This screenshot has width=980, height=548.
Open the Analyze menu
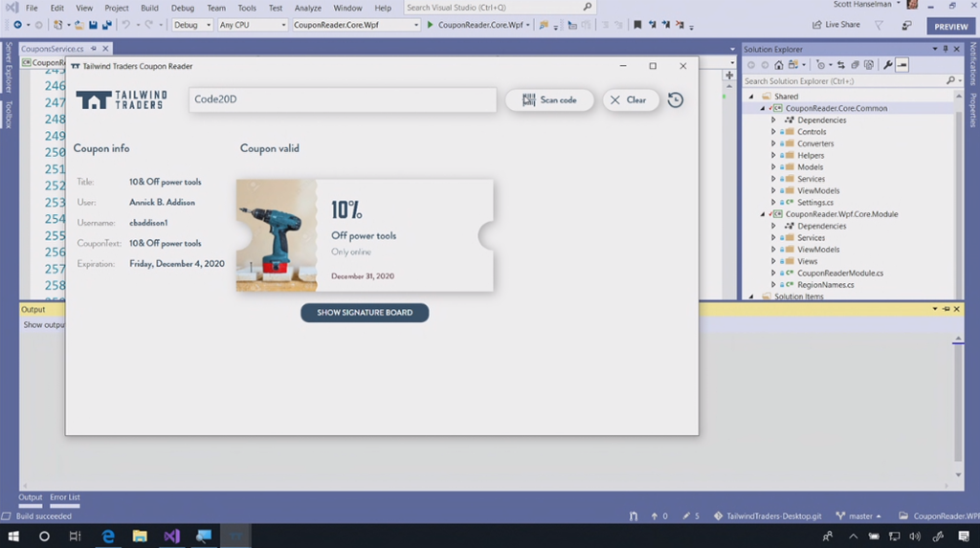click(x=307, y=8)
